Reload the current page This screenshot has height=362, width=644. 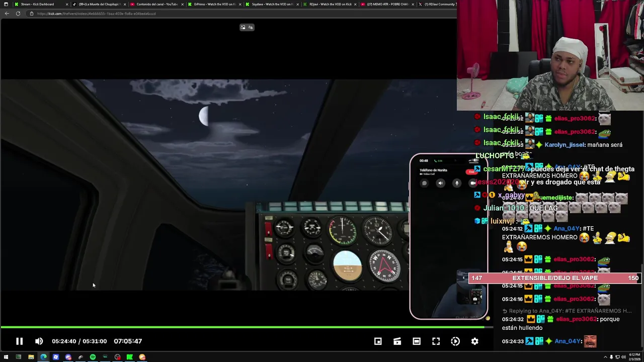click(18, 14)
